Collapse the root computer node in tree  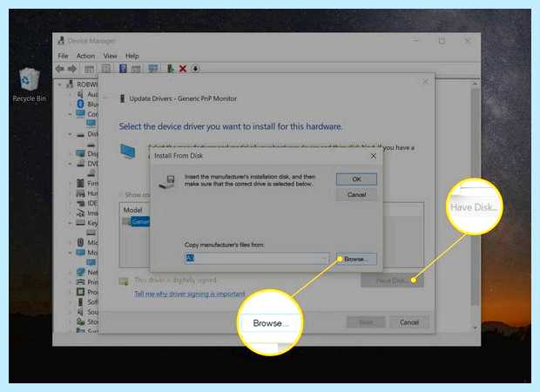tap(60, 84)
